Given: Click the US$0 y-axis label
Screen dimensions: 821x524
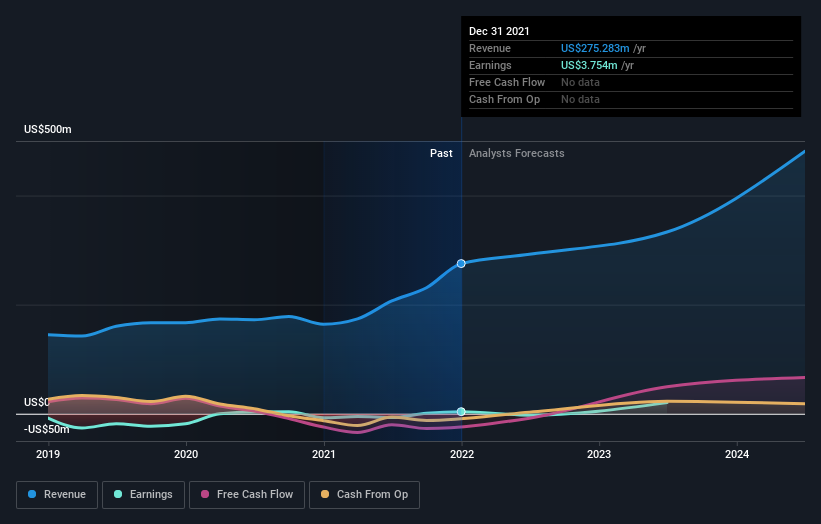Looking at the screenshot, I should click(36, 402).
